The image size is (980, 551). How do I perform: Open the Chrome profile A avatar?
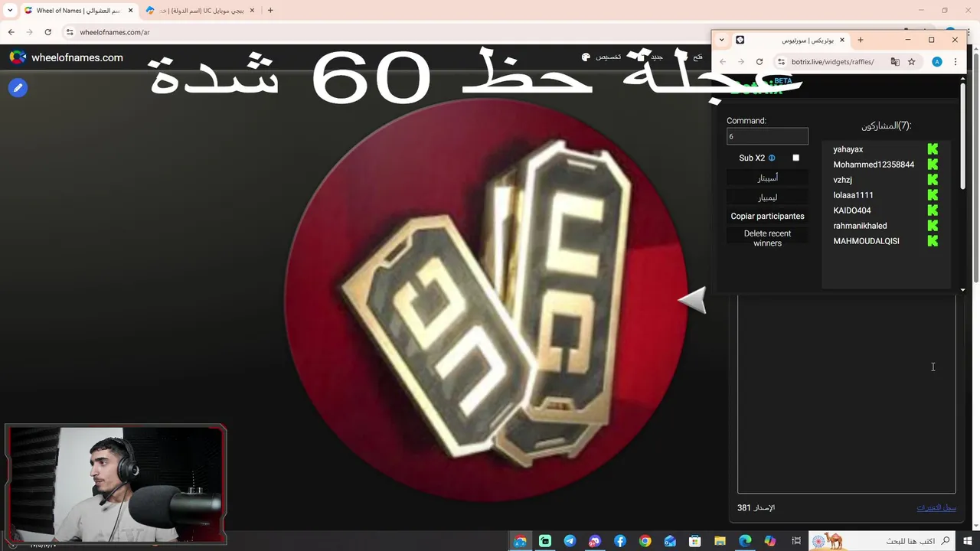tap(937, 62)
